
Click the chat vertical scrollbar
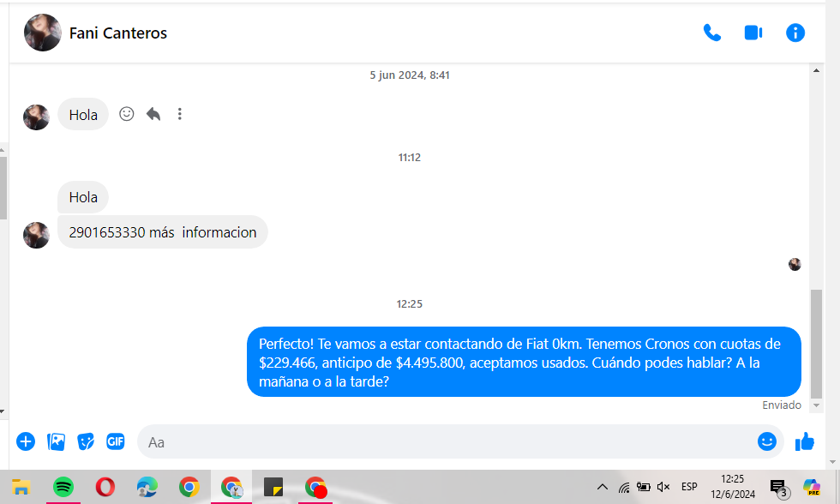[816, 343]
